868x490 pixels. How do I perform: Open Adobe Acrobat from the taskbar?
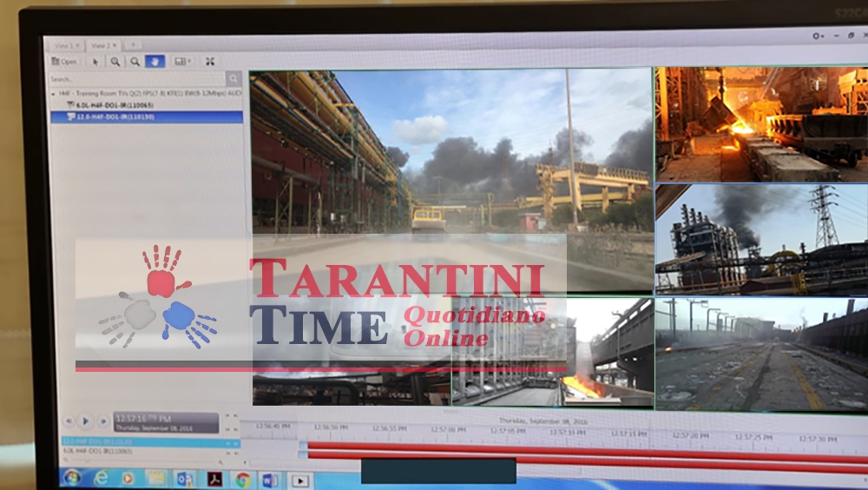point(214,479)
